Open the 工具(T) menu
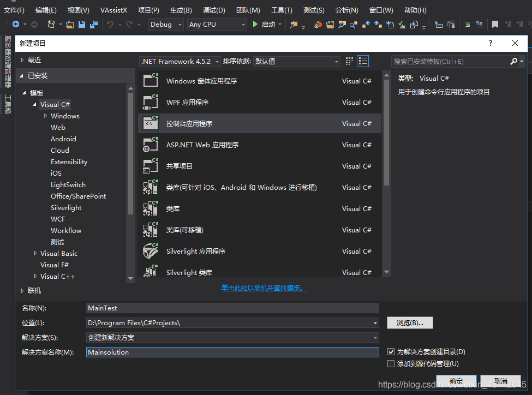The width and height of the screenshot is (532, 395). [282, 10]
